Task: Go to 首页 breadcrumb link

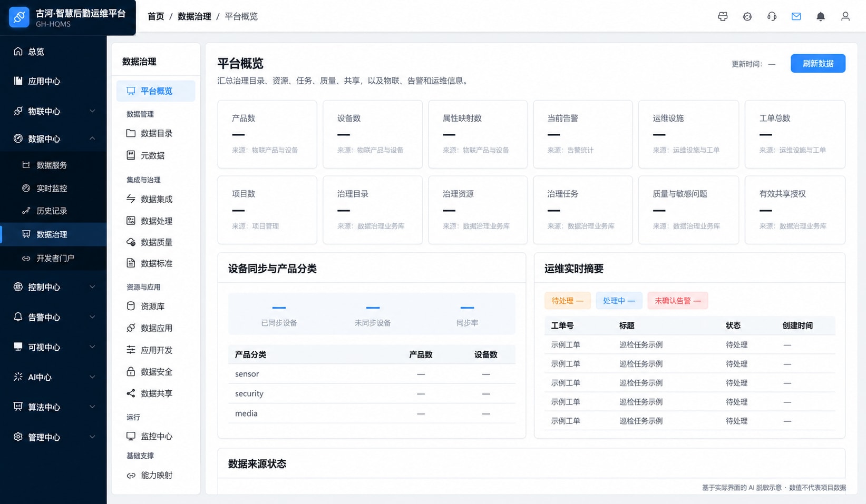Action: coord(155,16)
